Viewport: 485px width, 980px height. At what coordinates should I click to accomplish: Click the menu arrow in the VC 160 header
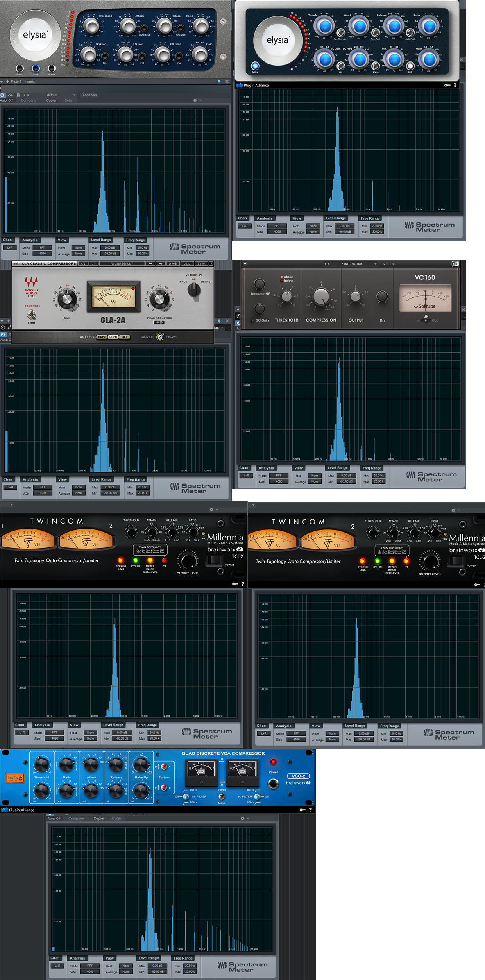click(245, 264)
